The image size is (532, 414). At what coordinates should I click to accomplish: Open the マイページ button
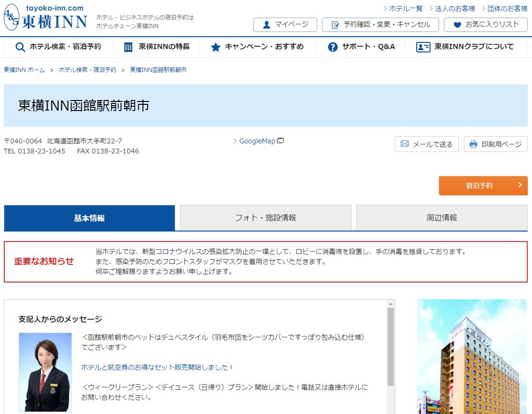point(285,25)
